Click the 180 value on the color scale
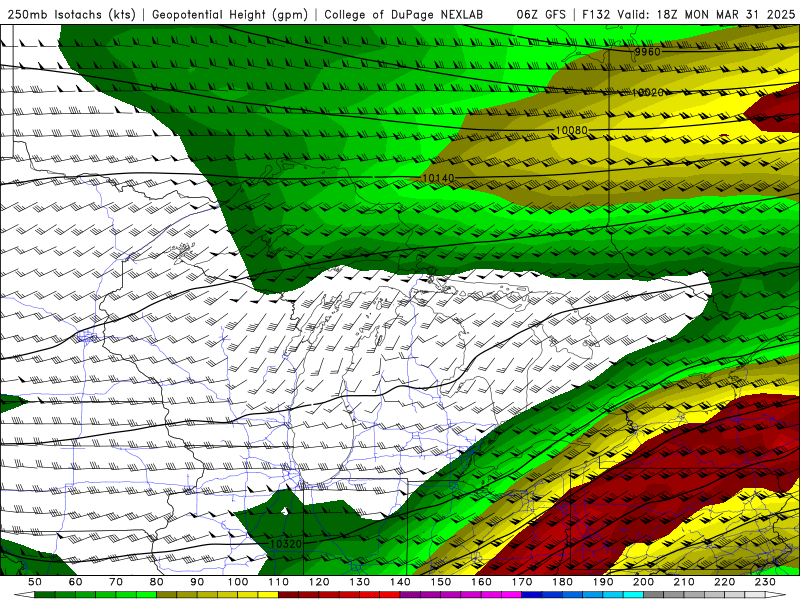800x600 pixels. 563,582
